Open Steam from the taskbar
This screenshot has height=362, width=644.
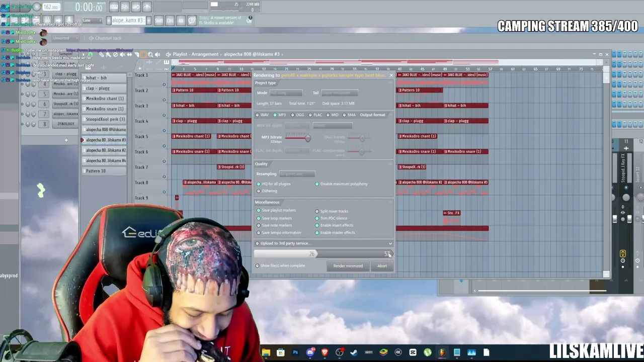354,352
